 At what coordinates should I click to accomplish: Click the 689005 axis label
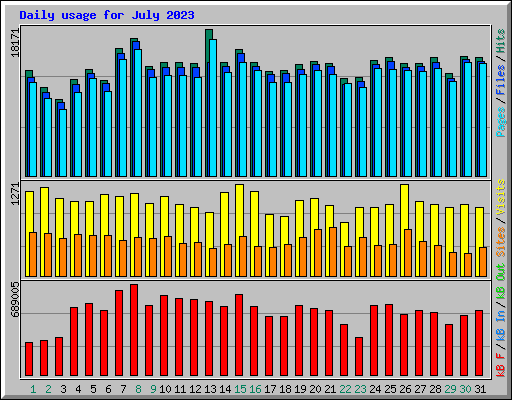(15, 299)
